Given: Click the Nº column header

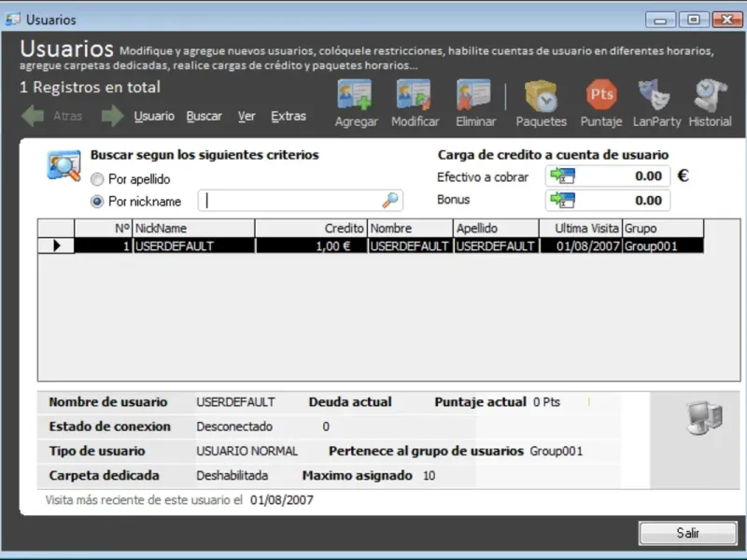Looking at the screenshot, I should (104, 228).
